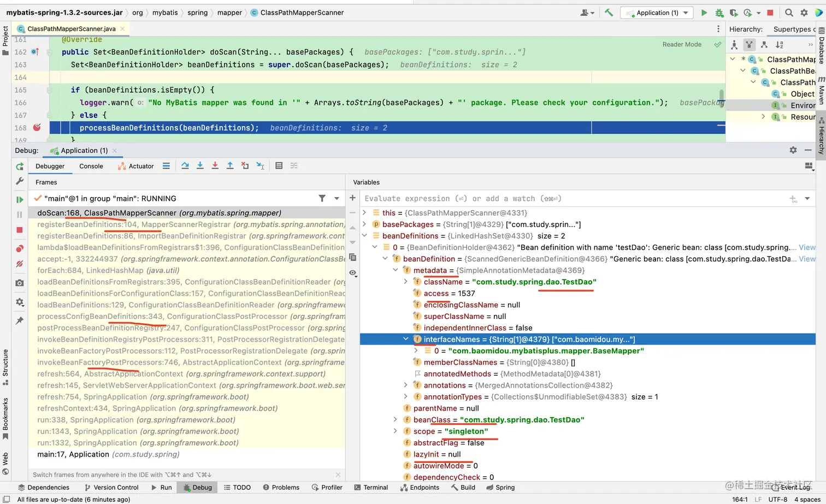Image resolution: width=826 pixels, height=504 pixels.
Task: Select the registerBeanDefinitions:104 stack frame
Action: 187,224
